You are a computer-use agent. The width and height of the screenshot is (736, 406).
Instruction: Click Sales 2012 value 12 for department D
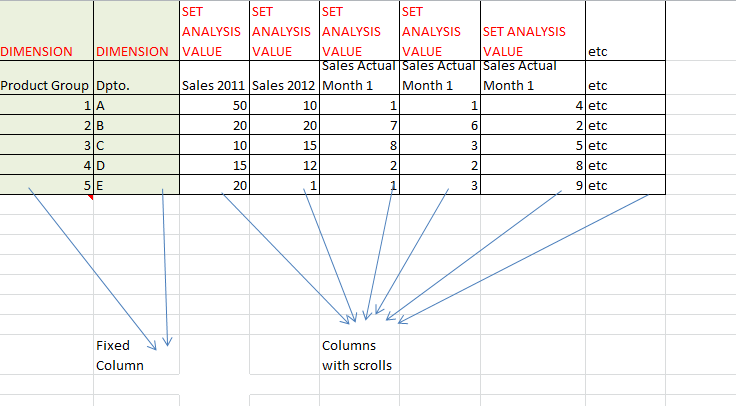(x=284, y=165)
